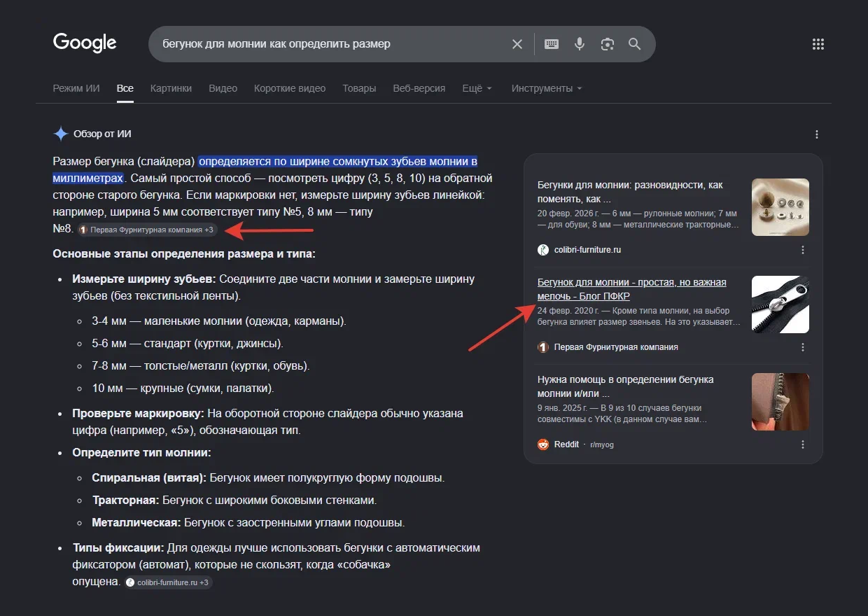Open the colibri-furniture.ru +3 source chip
Image resolution: width=868 pixels, height=616 pixels.
(x=168, y=582)
